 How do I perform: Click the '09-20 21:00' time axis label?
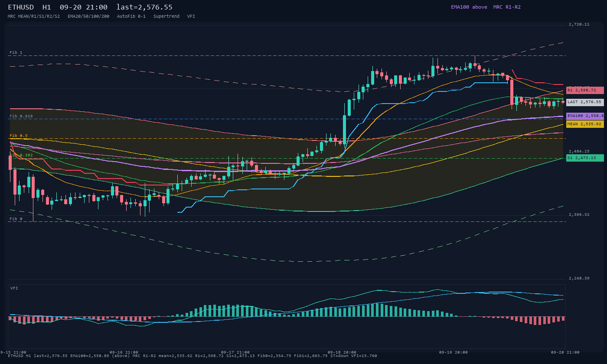pos(565,352)
